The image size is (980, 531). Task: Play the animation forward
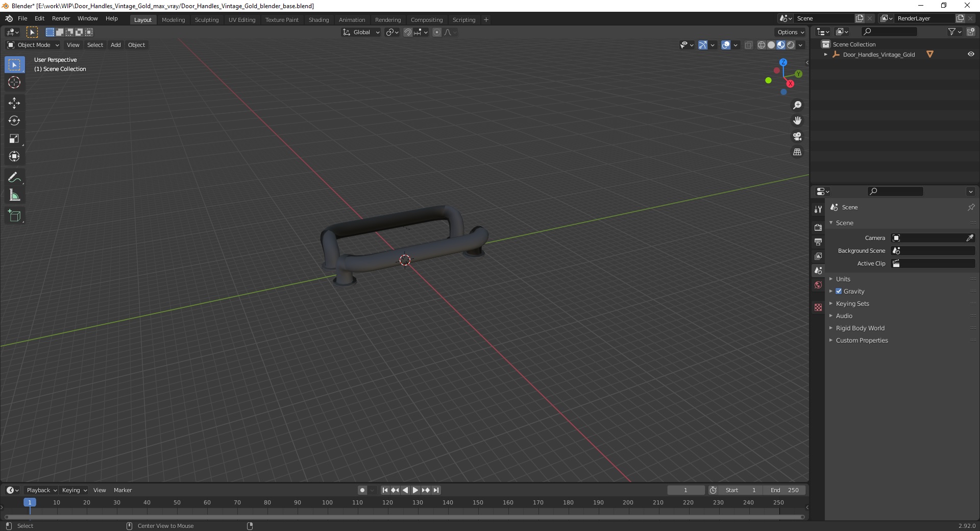(x=415, y=490)
